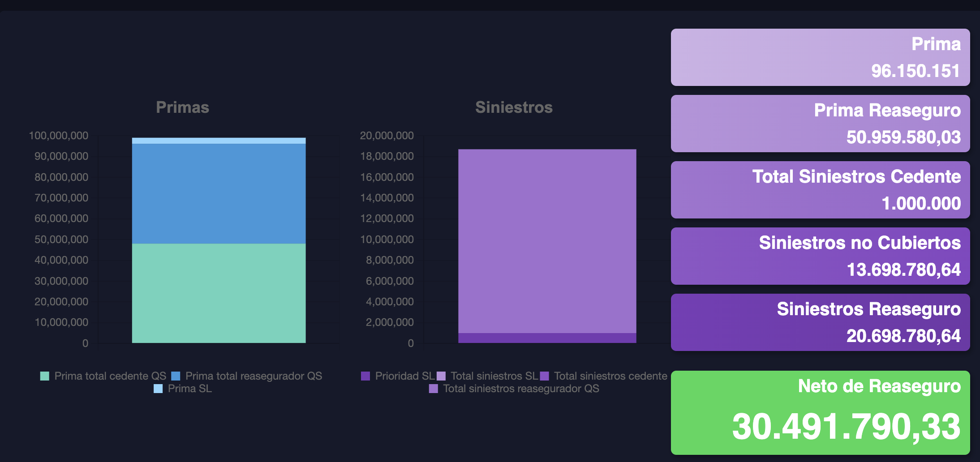Click the Primas chart title

[183, 107]
